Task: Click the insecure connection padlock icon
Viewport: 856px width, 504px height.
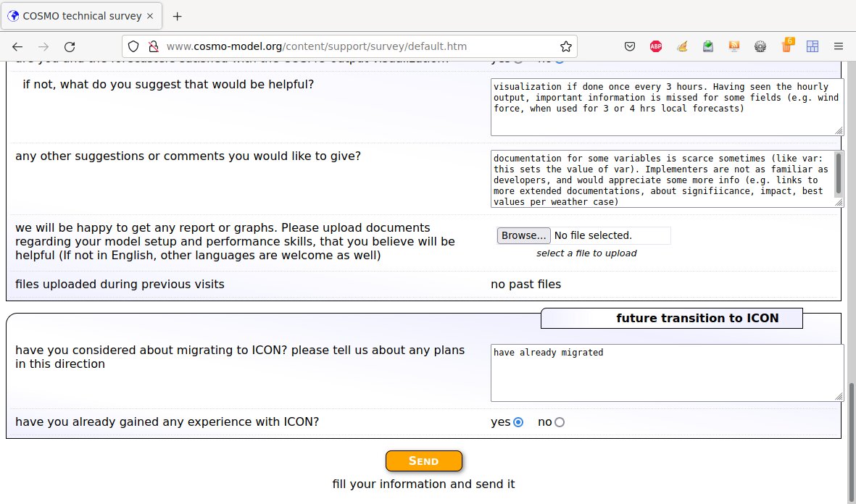Action: tap(152, 46)
